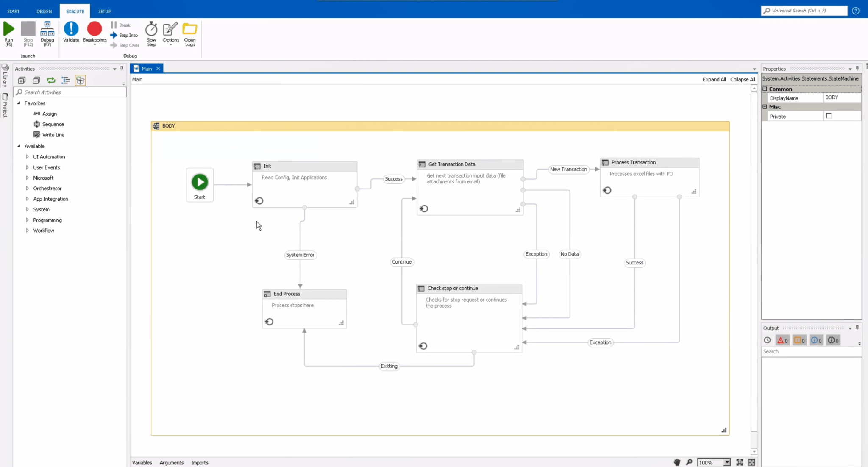This screenshot has height=467, width=868.
Task: Filter warnings in the Output panel
Action: coord(799,340)
